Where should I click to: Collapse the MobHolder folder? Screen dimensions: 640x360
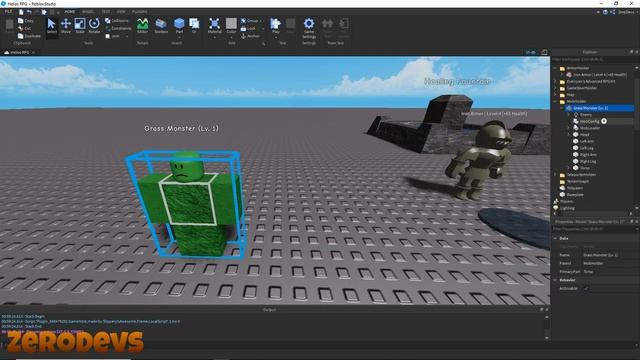[x=555, y=101]
